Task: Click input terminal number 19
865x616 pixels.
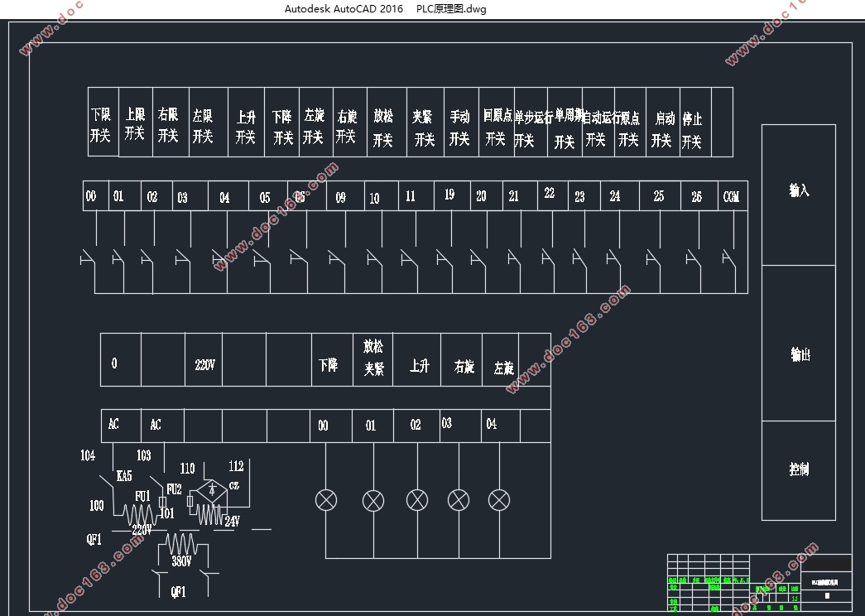Action: coord(449,195)
